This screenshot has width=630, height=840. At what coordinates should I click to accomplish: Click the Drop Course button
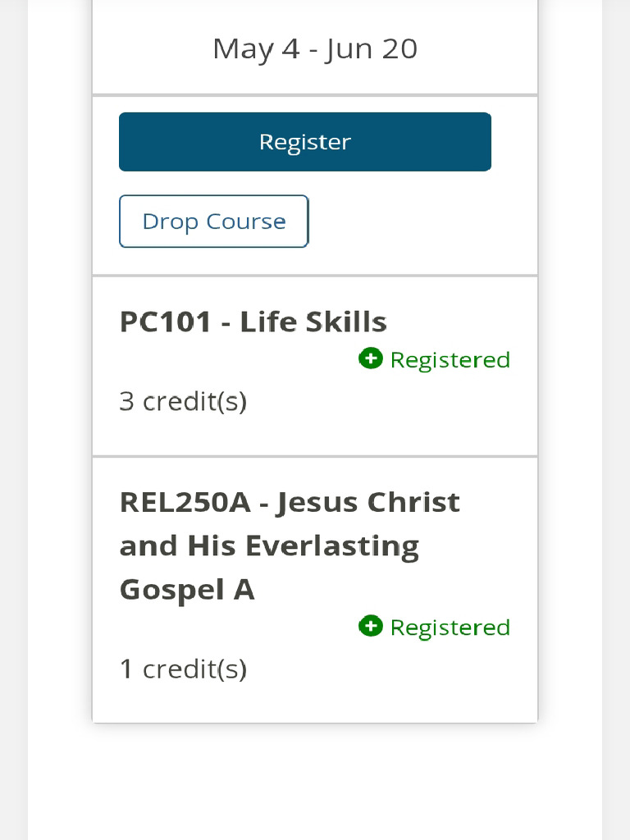(x=214, y=221)
